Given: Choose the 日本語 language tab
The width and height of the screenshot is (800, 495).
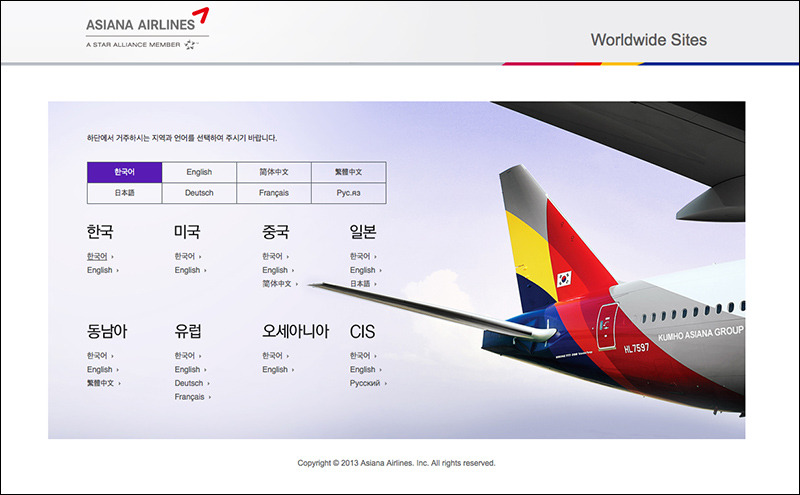Looking at the screenshot, I should (x=124, y=193).
